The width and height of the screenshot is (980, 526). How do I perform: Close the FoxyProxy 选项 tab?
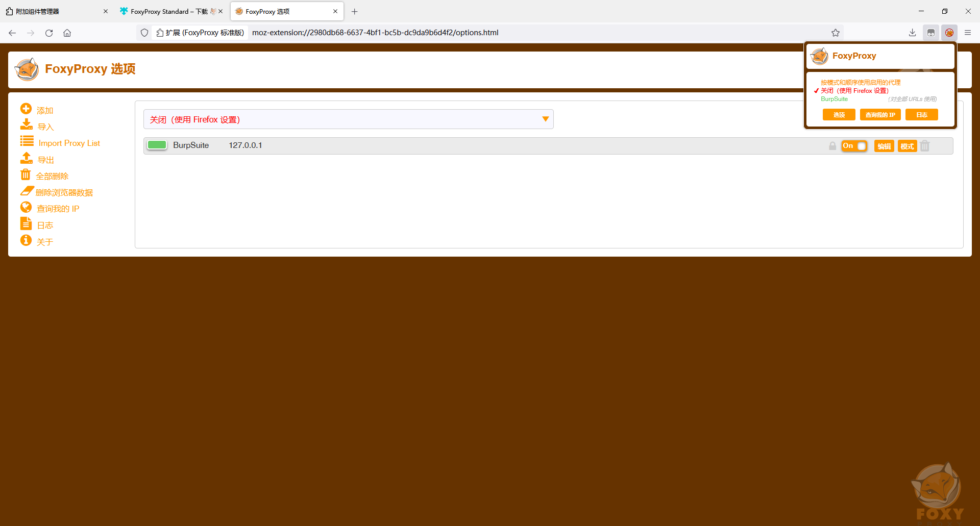click(335, 11)
